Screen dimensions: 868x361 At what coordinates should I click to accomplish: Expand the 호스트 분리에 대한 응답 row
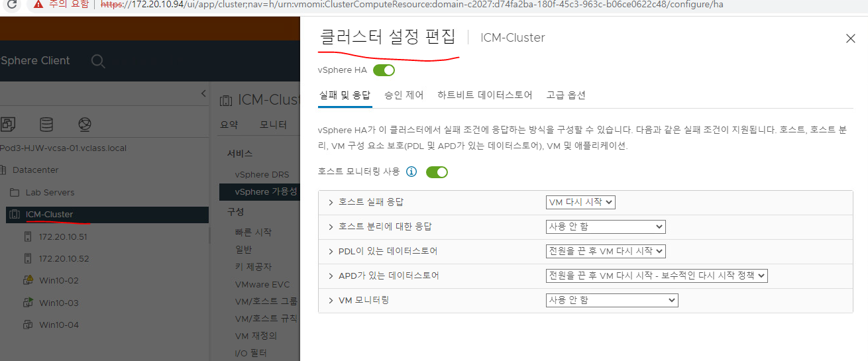point(331,227)
